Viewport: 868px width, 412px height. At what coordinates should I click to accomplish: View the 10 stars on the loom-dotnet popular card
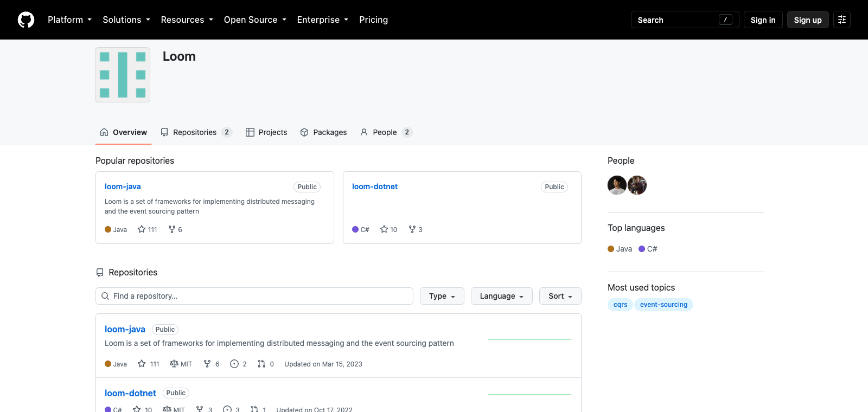pyautogui.click(x=389, y=229)
